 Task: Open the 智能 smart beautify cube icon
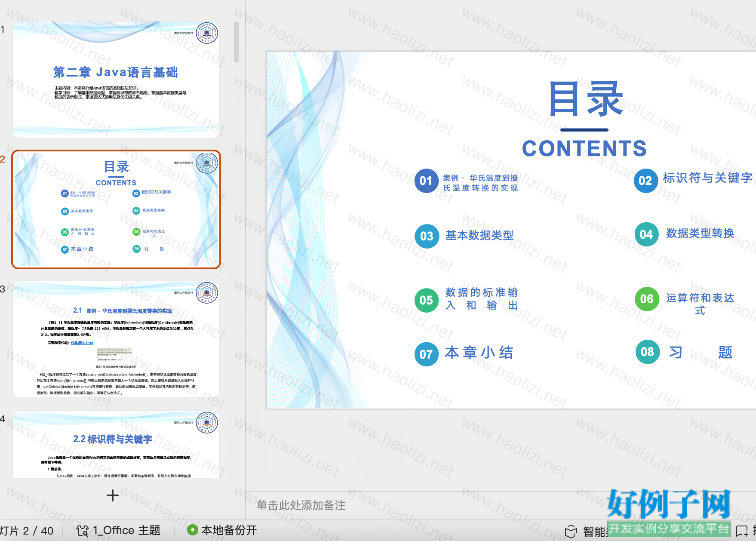(x=571, y=532)
